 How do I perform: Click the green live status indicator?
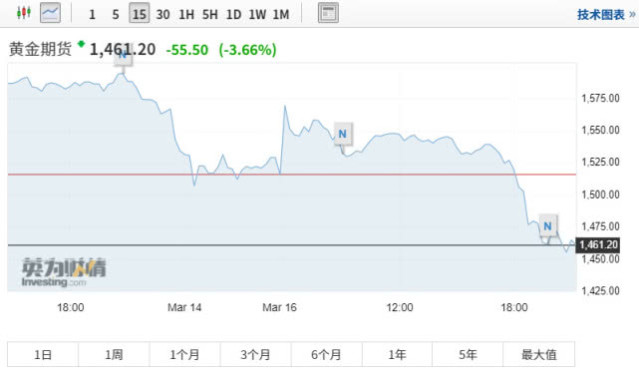click(81, 43)
